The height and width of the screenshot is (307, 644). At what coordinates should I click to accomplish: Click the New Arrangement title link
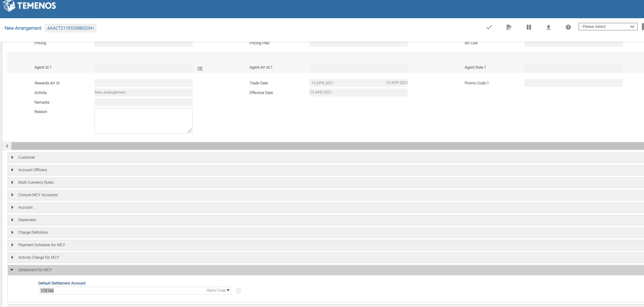(23, 28)
